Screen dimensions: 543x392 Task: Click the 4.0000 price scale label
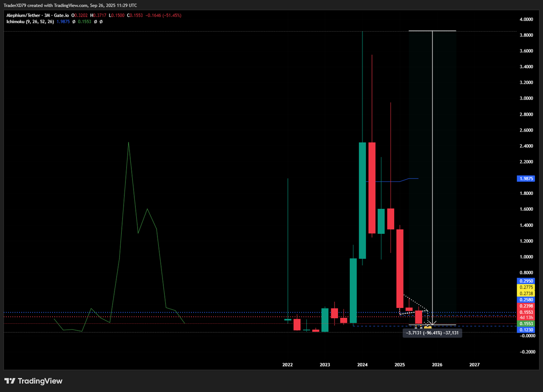click(x=526, y=19)
